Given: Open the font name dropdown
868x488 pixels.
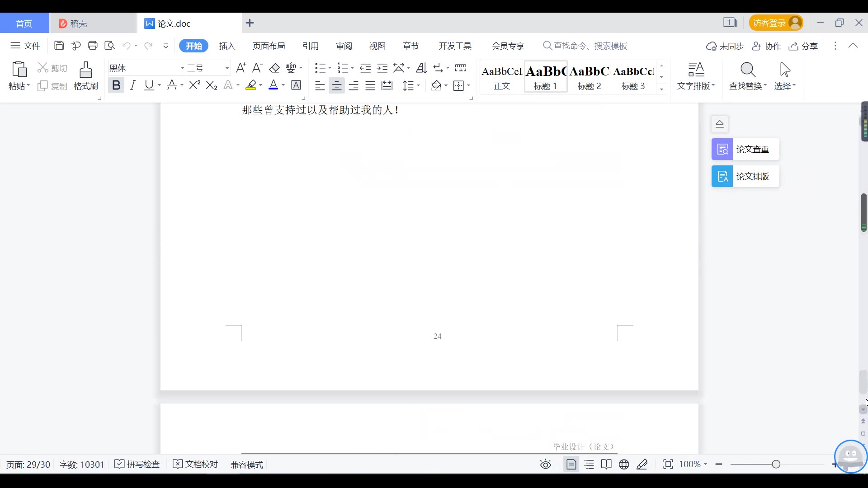Looking at the screenshot, I should tap(182, 68).
